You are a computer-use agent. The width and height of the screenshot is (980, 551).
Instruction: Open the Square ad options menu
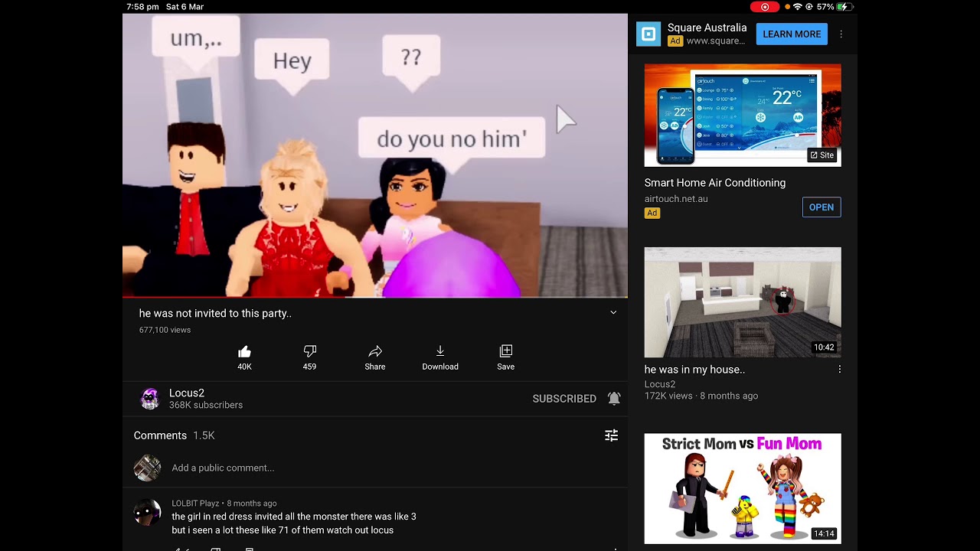(841, 34)
